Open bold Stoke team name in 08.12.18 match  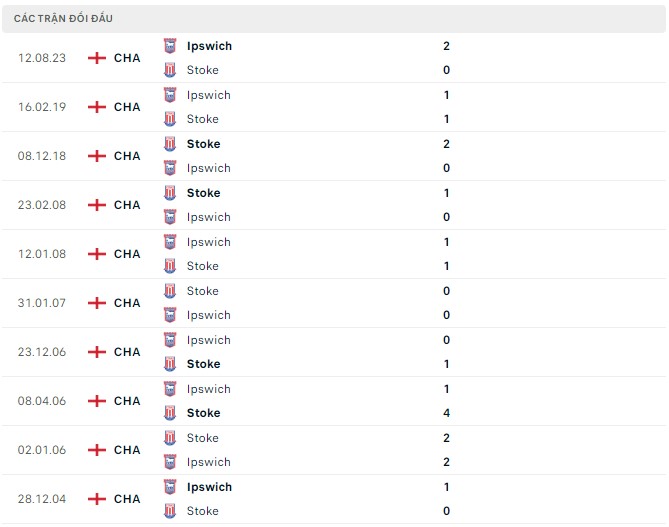[204, 144]
